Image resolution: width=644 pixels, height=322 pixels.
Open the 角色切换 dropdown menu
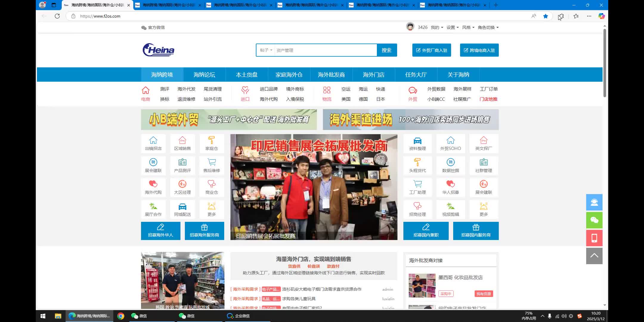[x=488, y=27]
